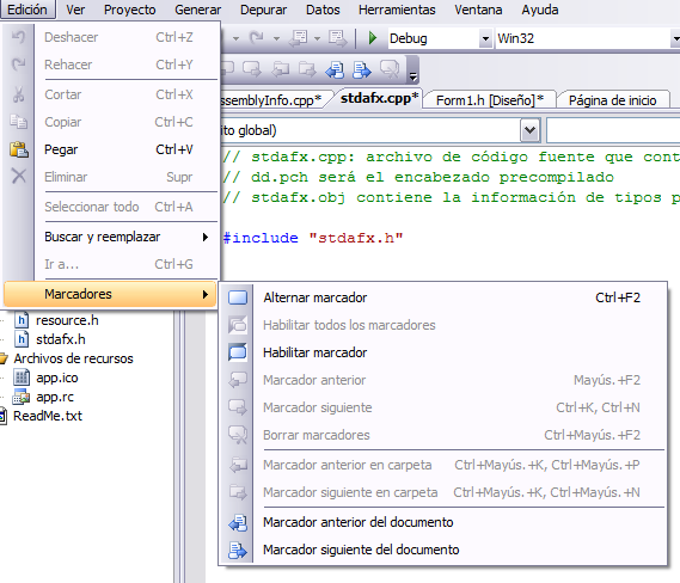This screenshot has height=583, width=680.
Task: Switch to the stdafx.cpp tab
Action: coord(379,98)
